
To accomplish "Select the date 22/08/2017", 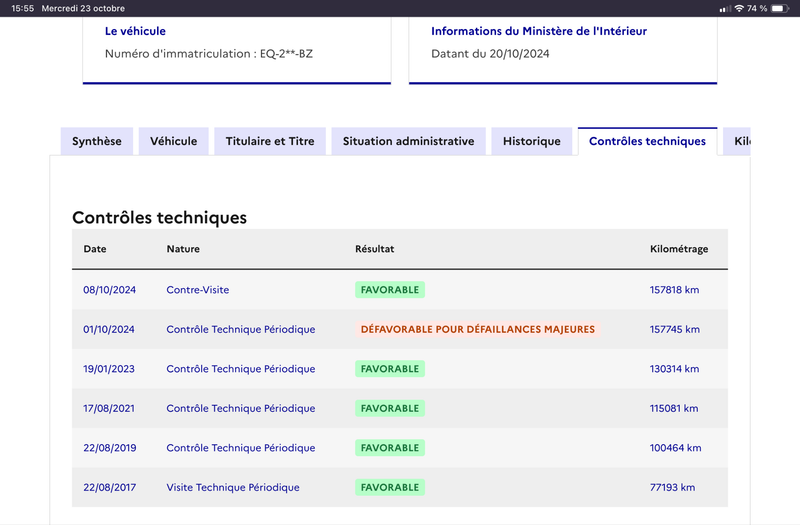I will coord(110,487).
